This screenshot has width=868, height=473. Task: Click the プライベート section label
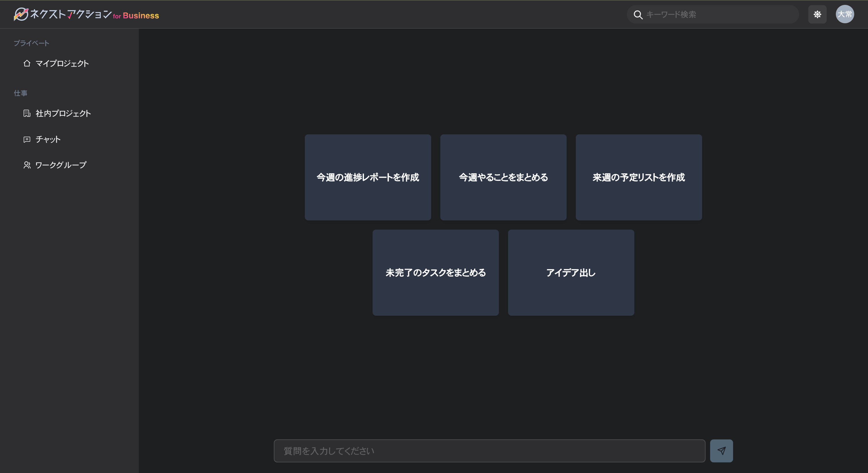tap(31, 43)
